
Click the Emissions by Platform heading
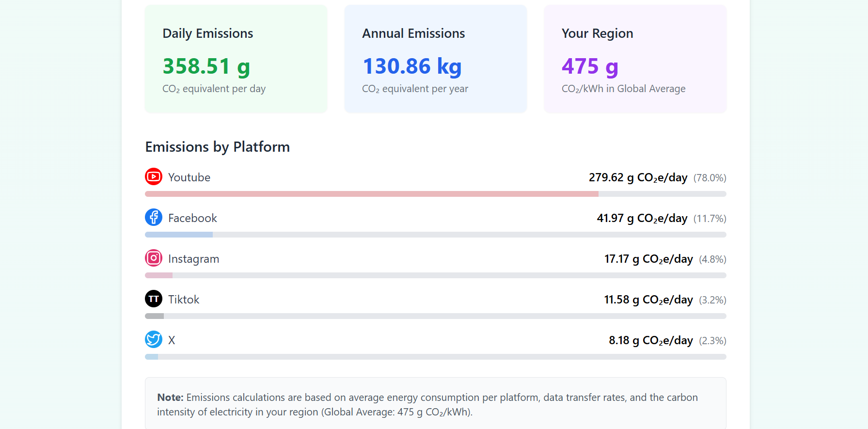tap(218, 147)
